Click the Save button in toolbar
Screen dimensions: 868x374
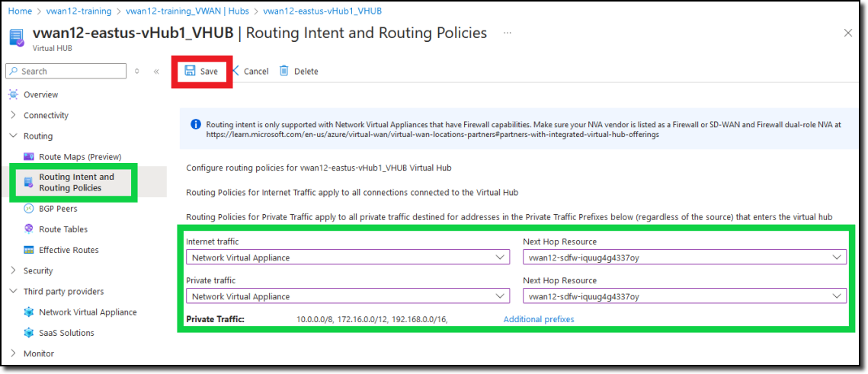coord(201,71)
